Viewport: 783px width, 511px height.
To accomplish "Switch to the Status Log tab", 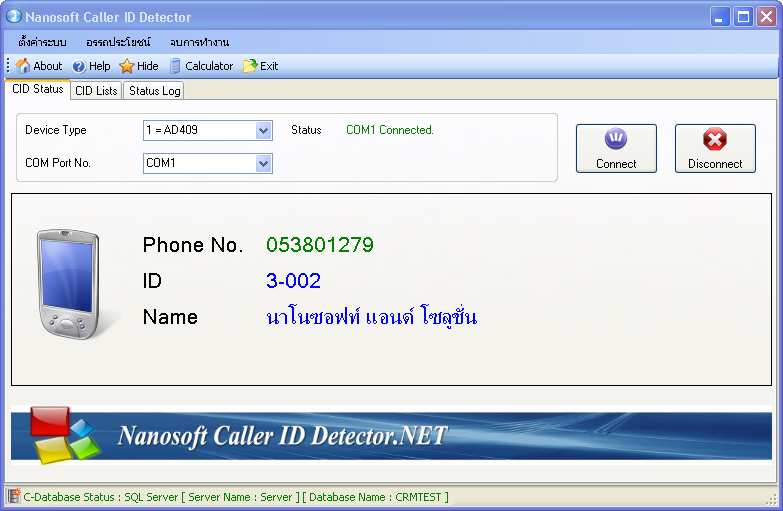I will click(x=154, y=90).
